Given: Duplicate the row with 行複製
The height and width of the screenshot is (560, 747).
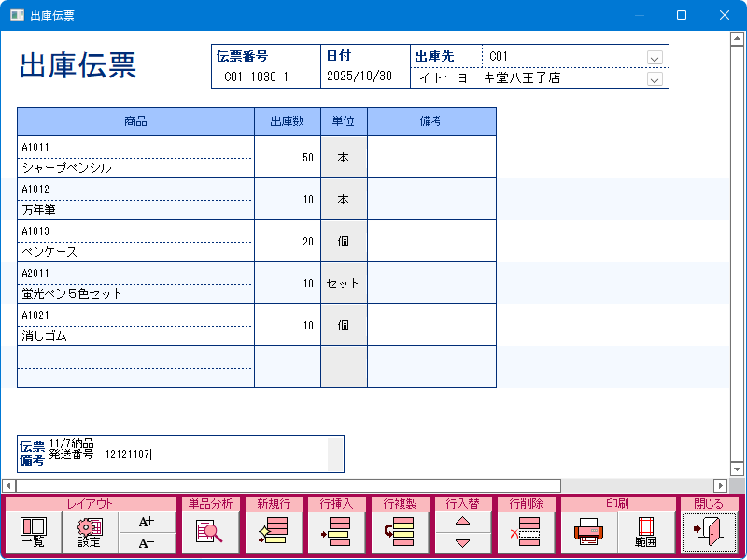Looking at the screenshot, I should coord(400,533).
